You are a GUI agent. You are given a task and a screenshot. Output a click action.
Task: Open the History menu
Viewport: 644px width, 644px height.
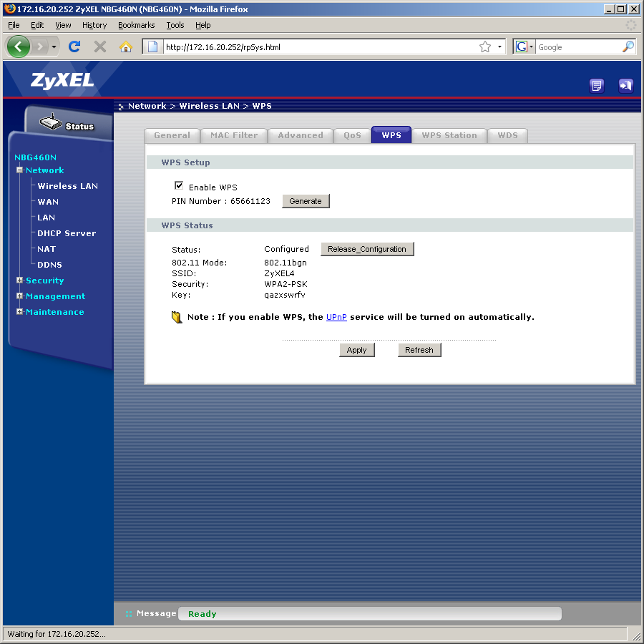(94, 26)
